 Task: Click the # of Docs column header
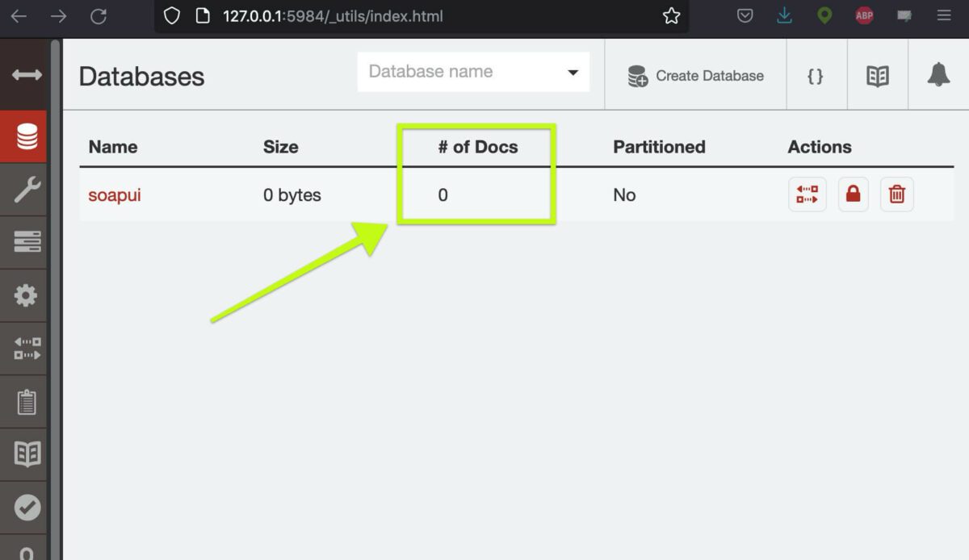tap(478, 147)
